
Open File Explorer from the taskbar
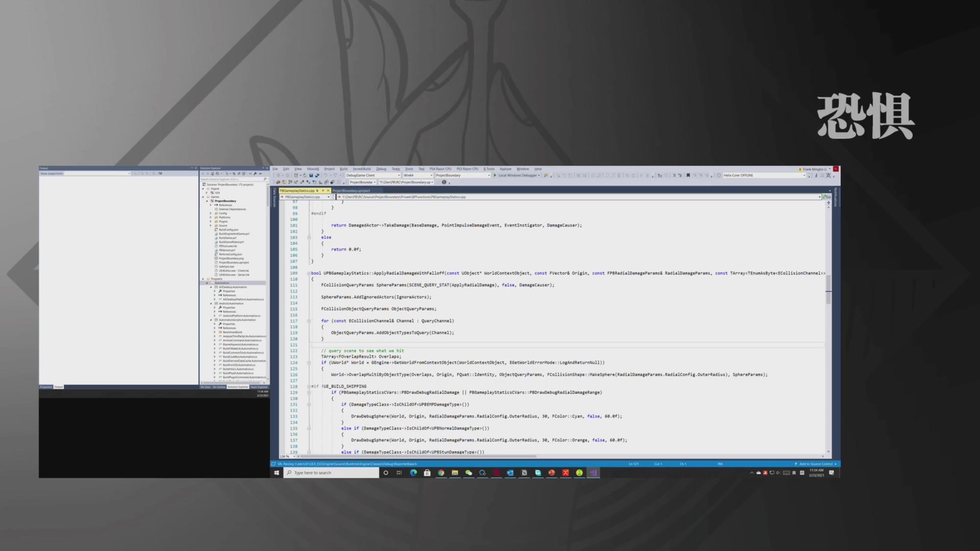click(x=455, y=473)
